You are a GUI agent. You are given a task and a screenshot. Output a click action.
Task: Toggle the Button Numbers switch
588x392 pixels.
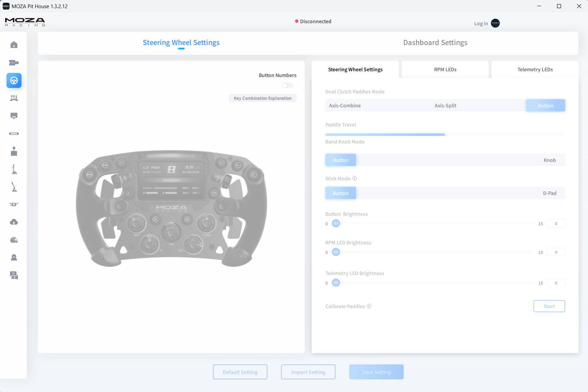pyautogui.click(x=287, y=85)
